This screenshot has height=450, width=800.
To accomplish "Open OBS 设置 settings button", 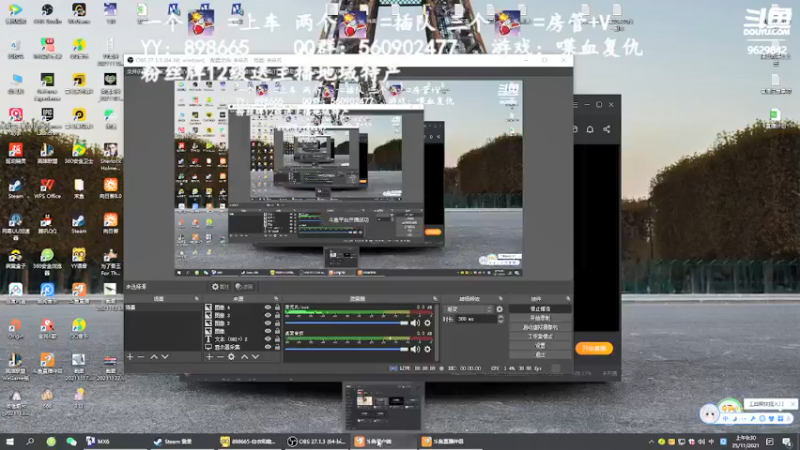I will (540, 345).
